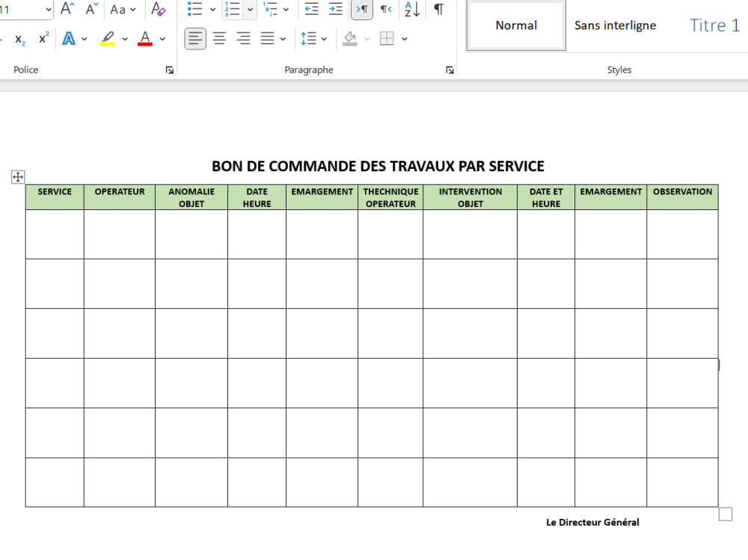
Task: Highlight text with the yellow highlighter
Action: point(107,39)
